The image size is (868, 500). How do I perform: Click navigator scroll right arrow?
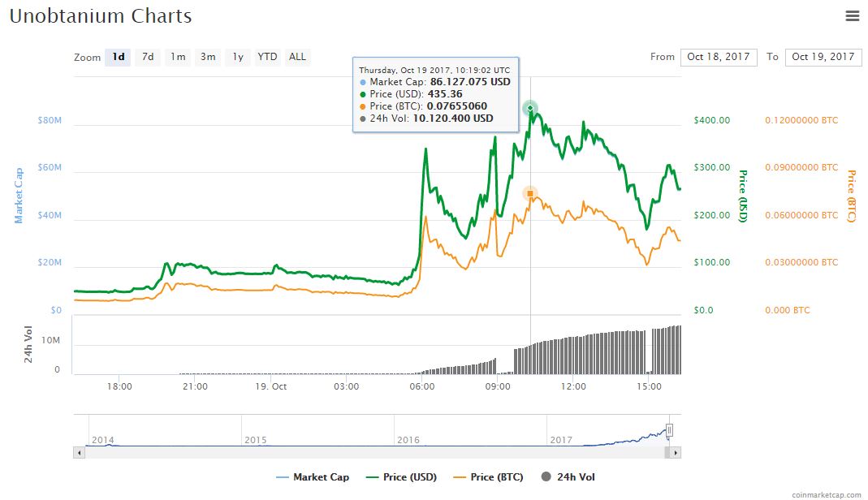pos(676,452)
